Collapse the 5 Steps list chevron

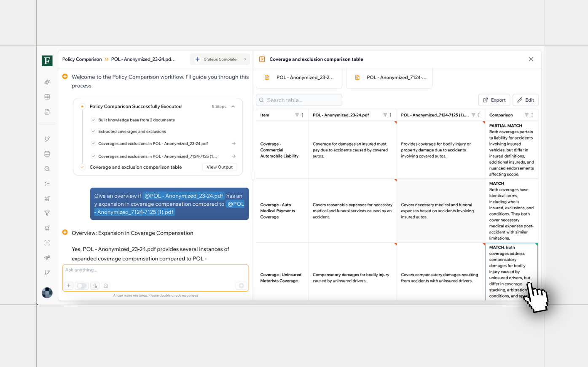pyautogui.click(x=233, y=106)
